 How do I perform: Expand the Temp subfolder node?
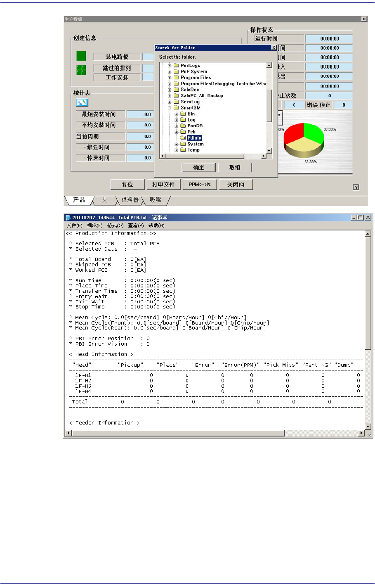click(176, 150)
